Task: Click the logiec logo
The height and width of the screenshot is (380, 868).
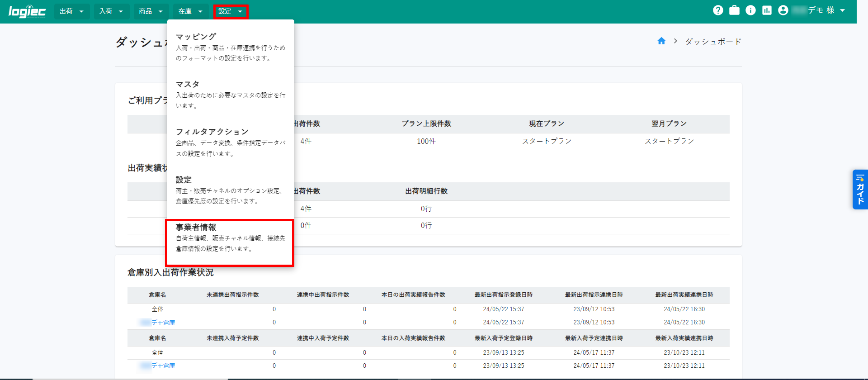Action: pyautogui.click(x=27, y=11)
